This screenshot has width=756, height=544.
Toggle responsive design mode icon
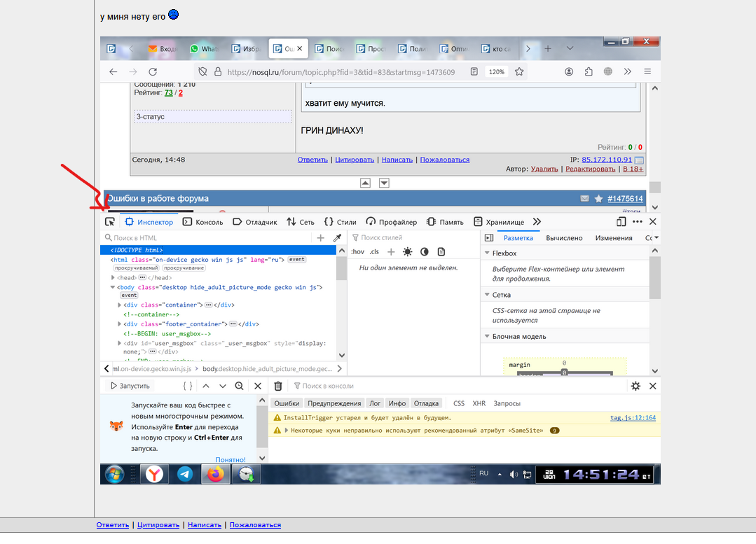coord(621,222)
